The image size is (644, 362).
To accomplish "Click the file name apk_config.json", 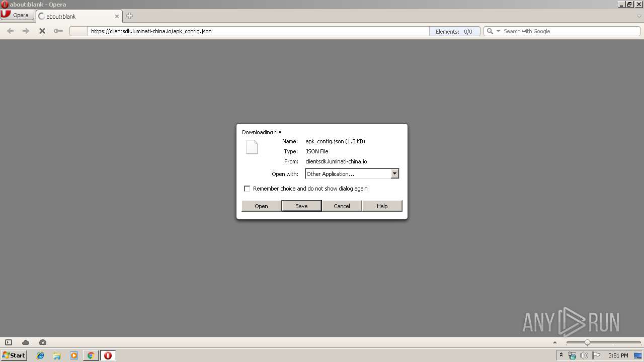I will tap(335, 141).
